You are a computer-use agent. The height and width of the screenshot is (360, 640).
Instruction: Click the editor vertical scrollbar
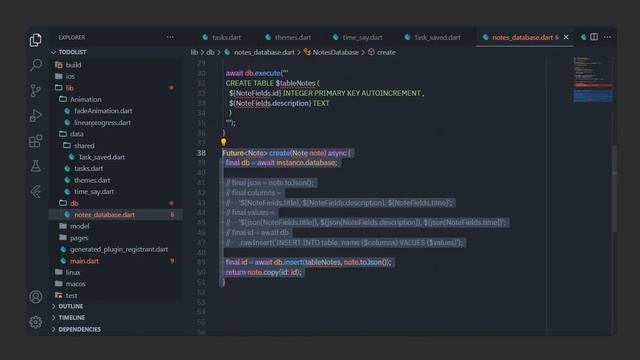[614, 188]
